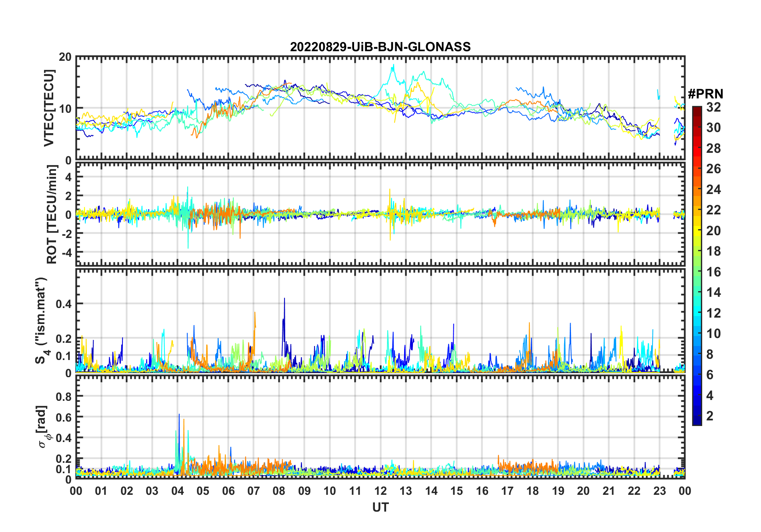Viewport: 761px width, 532px height.
Task: Click the 0.4 tick on S4 y-axis
Action: (64, 304)
